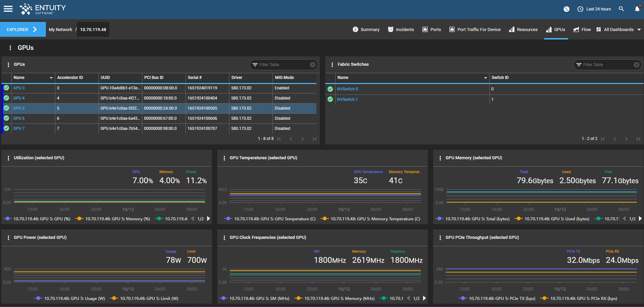The width and height of the screenshot is (644, 307).
Task: Open GPU Clock Frequencies panel options menu
Action: pos(224,238)
